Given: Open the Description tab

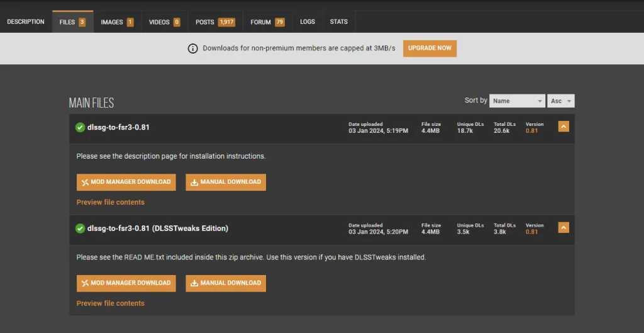Looking at the screenshot, I should point(26,22).
